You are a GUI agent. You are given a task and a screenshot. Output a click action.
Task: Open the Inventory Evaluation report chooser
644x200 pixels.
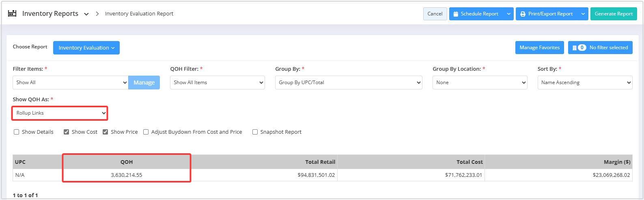click(86, 48)
